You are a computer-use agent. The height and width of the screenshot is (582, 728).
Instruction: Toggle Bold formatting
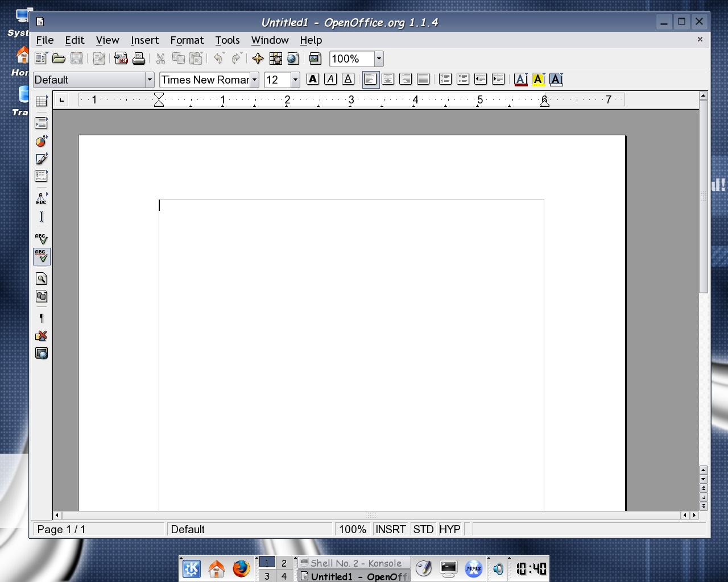(x=313, y=80)
